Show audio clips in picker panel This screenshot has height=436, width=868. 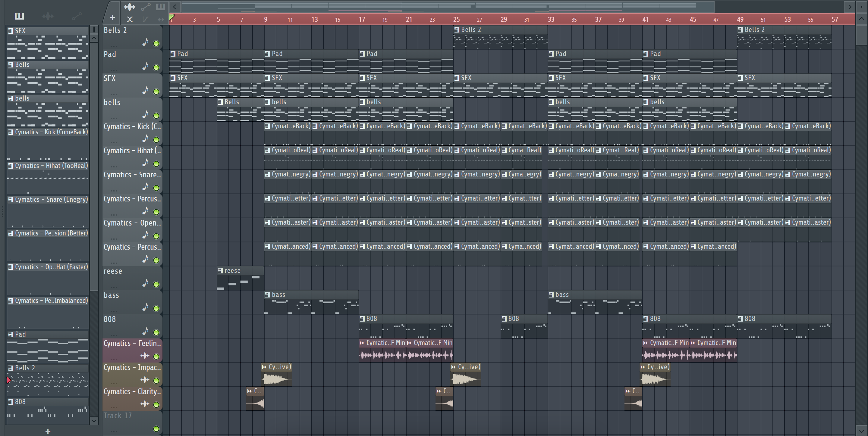point(48,16)
